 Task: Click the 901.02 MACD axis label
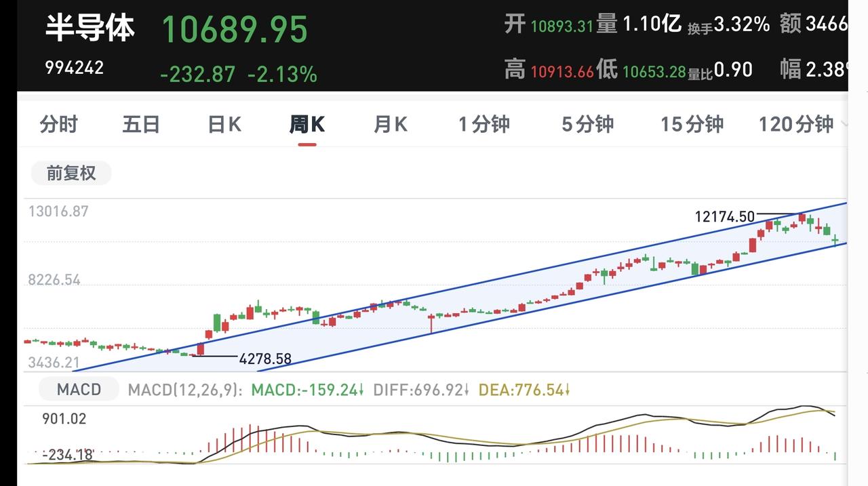tap(64, 419)
